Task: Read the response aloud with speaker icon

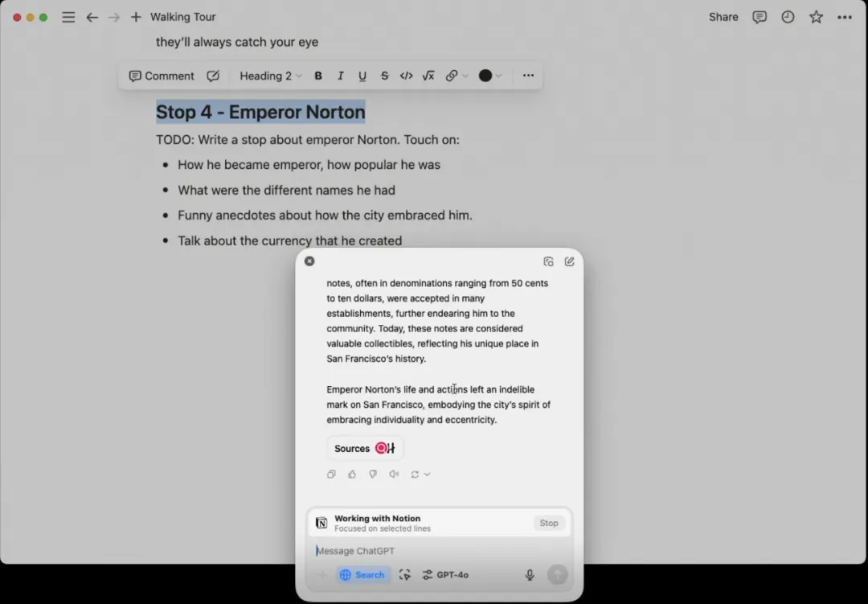Action: (x=394, y=475)
